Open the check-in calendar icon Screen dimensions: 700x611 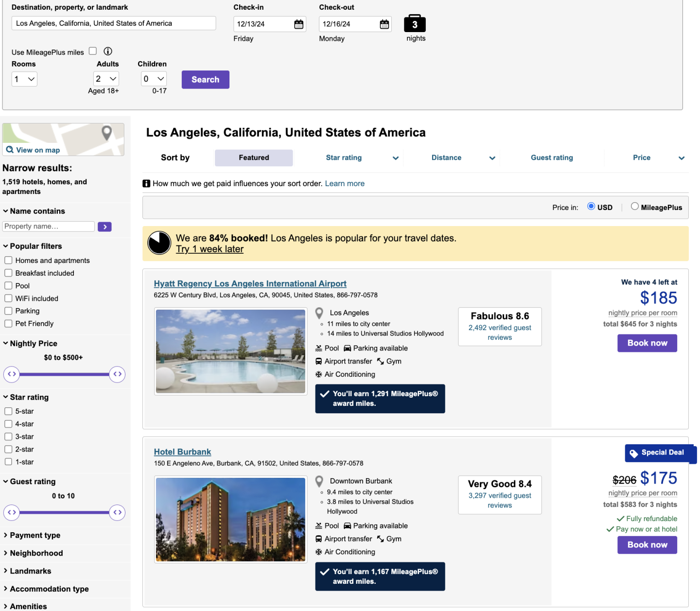pos(298,24)
